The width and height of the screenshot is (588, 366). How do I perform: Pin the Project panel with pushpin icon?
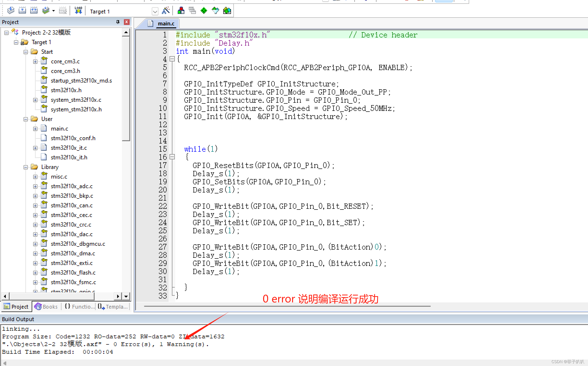click(118, 22)
